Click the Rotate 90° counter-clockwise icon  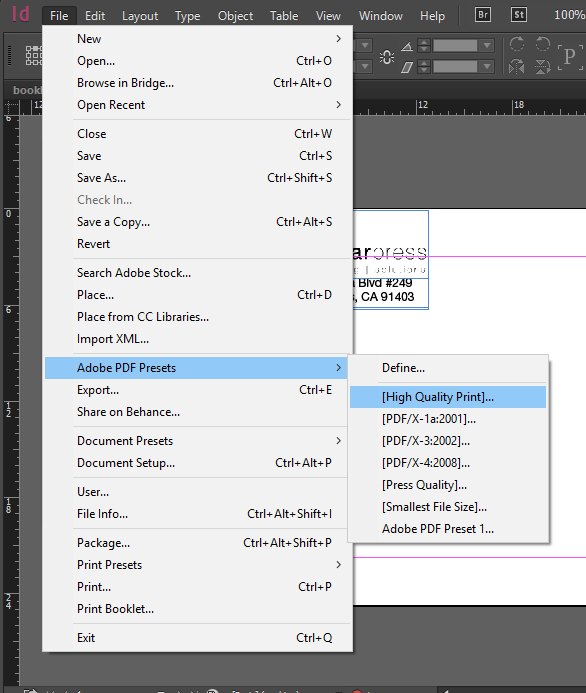543,44
